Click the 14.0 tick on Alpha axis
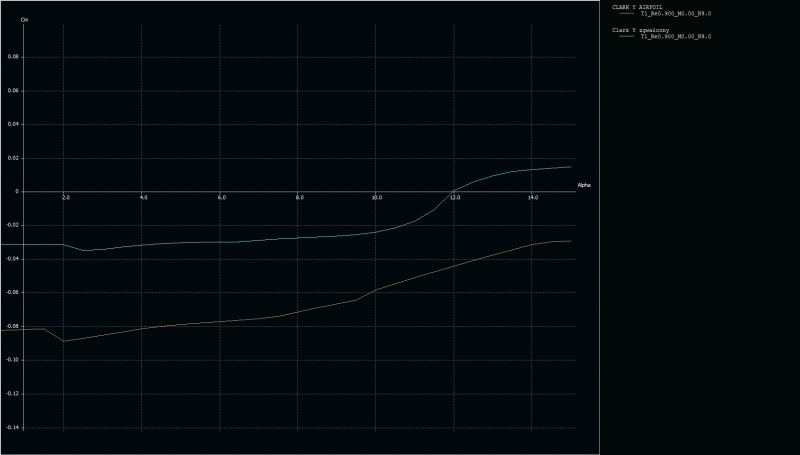This screenshot has height=455, width=800. point(532,198)
